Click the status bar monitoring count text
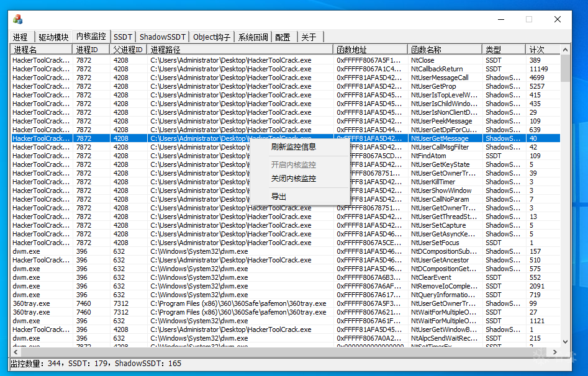 tap(96, 363)
